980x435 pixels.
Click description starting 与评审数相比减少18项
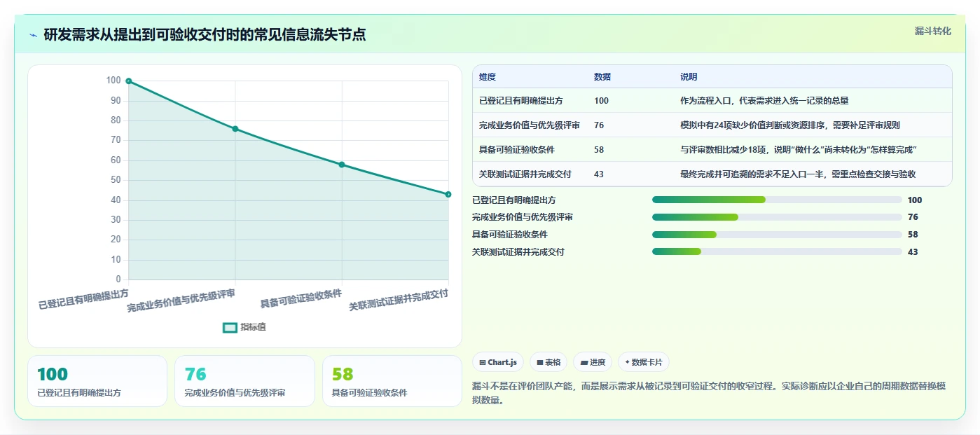coord(799,150)
